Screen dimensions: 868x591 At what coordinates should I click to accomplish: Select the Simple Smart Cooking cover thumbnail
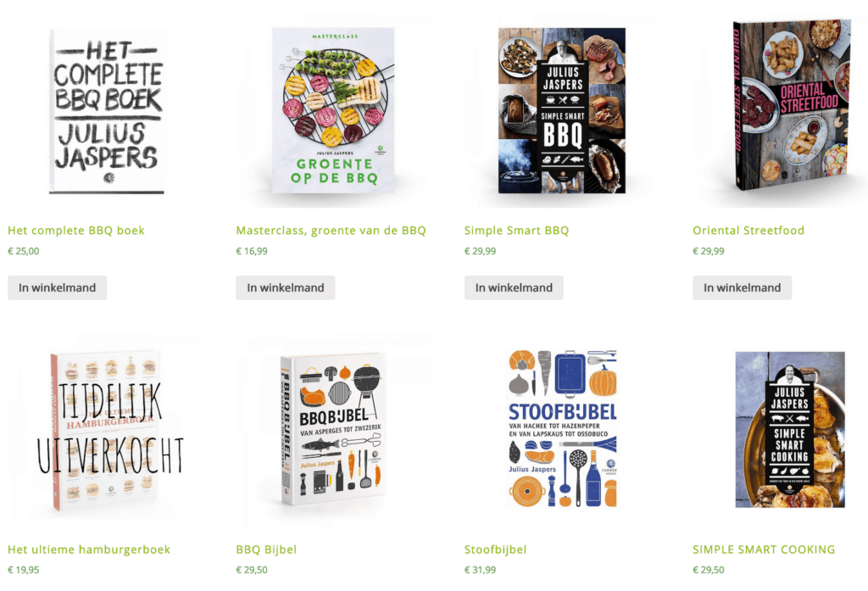(790, 429)
